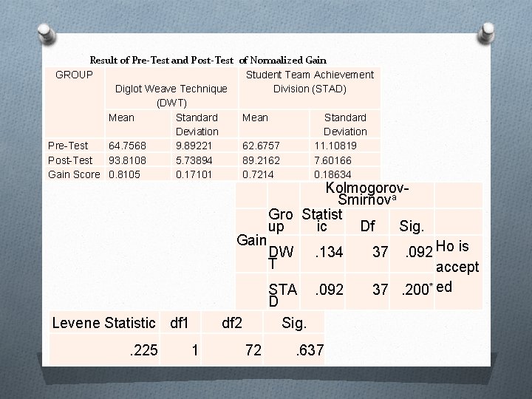Click the value 0.17101

194,174
